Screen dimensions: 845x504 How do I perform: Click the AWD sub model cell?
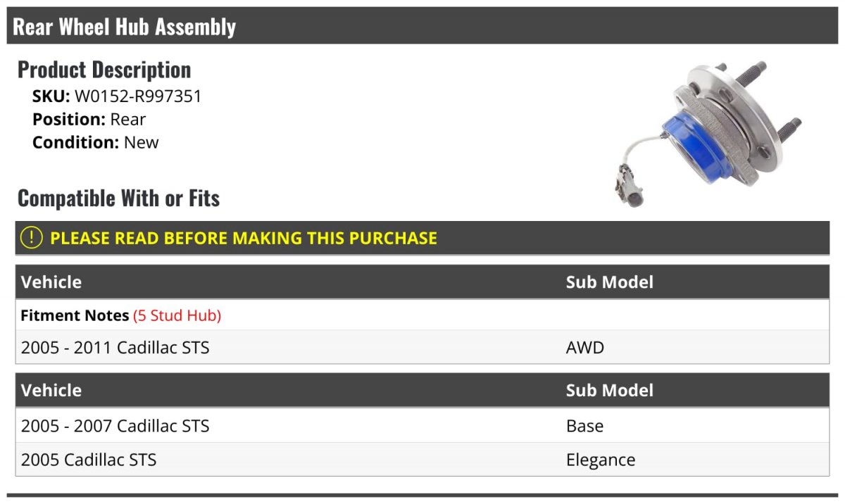[585, 348]
